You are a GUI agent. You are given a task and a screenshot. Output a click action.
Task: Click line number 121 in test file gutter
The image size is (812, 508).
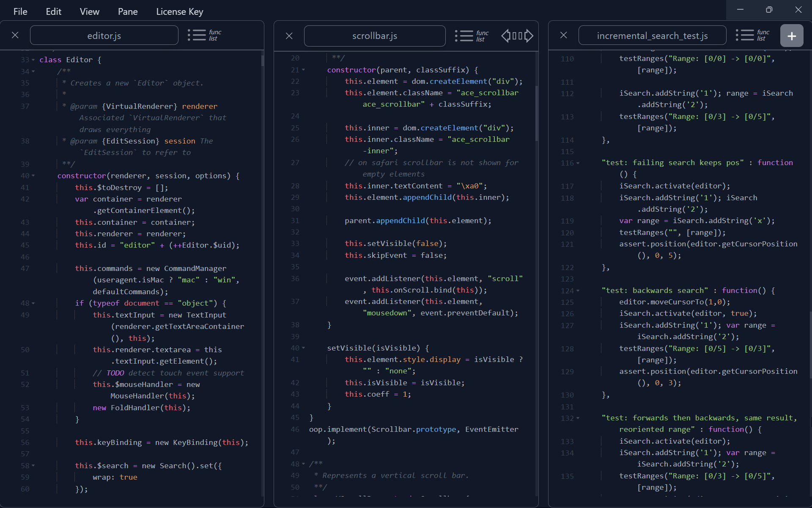567,244
